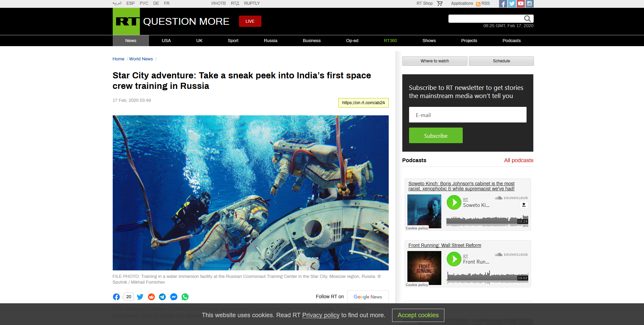644x325 pixels.
Task: Click the search magnifier icon
Action: [527, 19]
